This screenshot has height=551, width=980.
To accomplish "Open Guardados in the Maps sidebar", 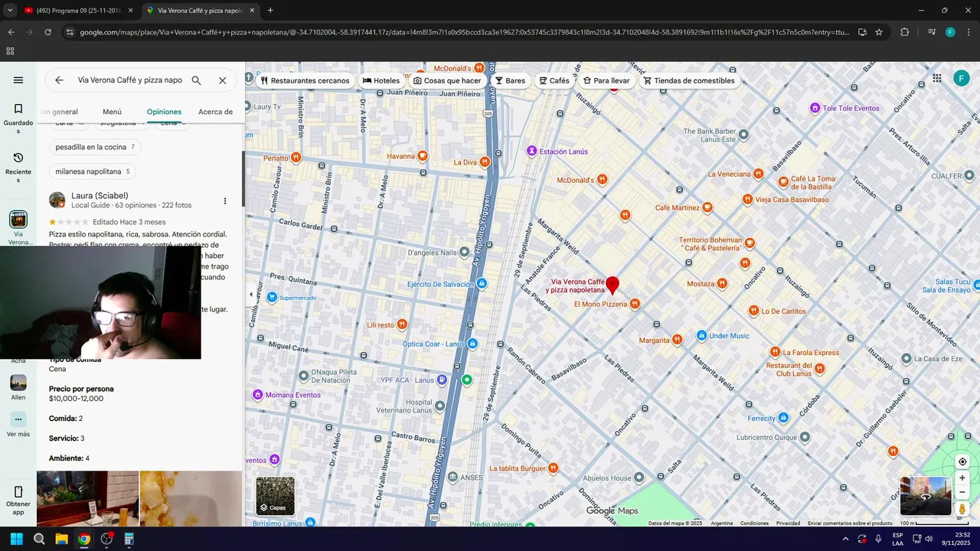I will (18, 119).
